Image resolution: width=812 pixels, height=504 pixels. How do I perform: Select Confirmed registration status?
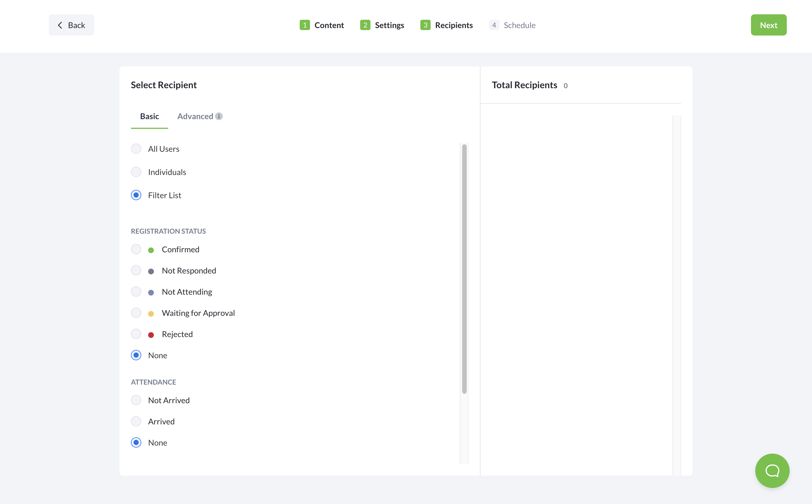(x=136, y=249)
